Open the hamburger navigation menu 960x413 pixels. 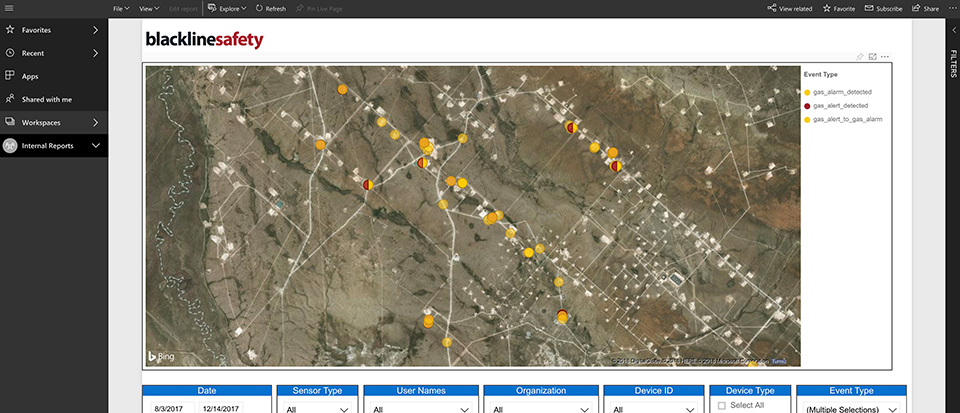click(9, 8)
